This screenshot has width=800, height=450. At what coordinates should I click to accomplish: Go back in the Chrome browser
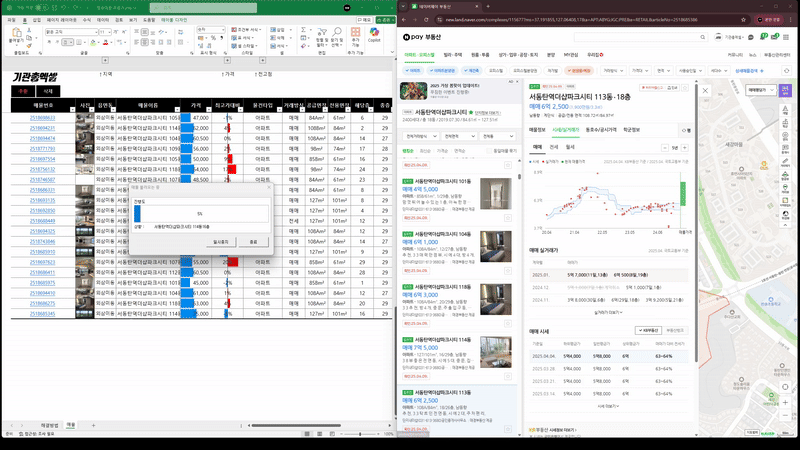pos(404,19)
